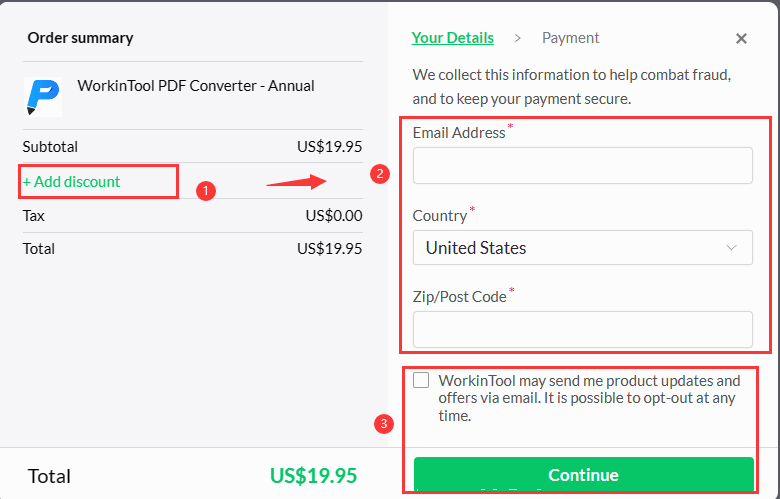Click the red arrow pointing right

tap(297, 182)
